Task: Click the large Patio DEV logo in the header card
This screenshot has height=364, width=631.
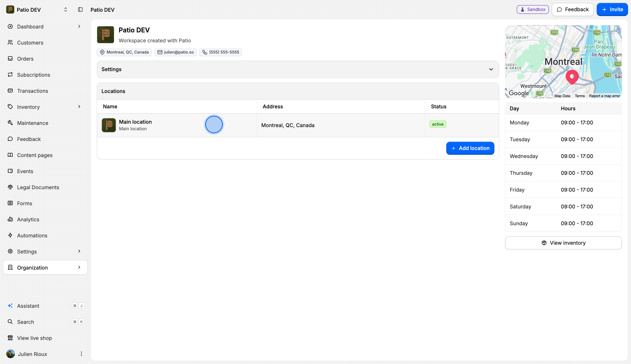Action: point(105,35)
